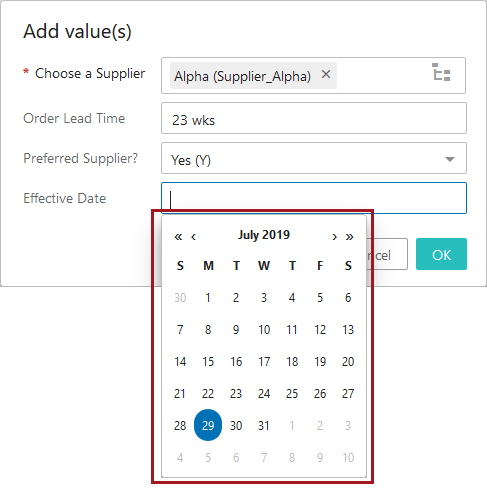Click the partially hidden Cancel button
The image size is (487, 491).
coord(387,254)
